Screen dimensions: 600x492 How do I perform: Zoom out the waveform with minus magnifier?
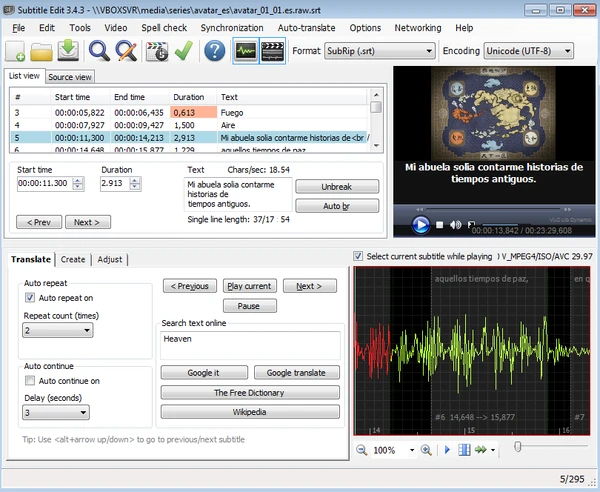coord(362,450)
